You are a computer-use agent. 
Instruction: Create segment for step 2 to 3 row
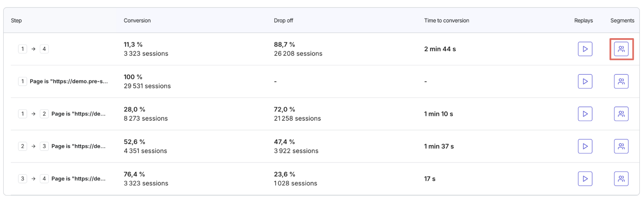tap(621, 146)
